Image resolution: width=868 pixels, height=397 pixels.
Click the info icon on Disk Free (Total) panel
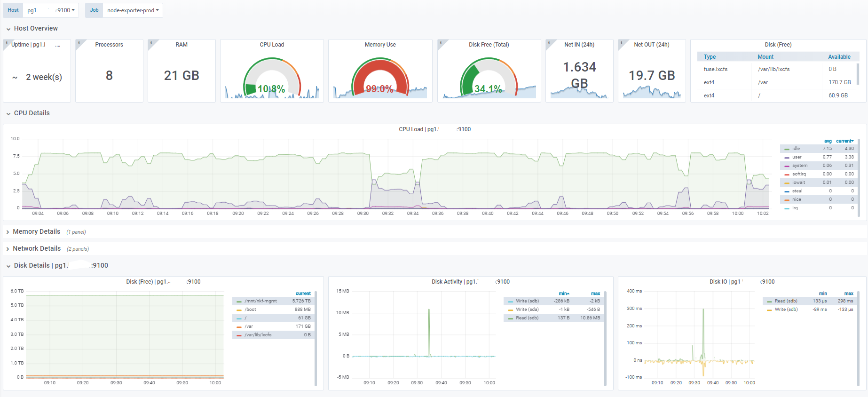(441, 42)
